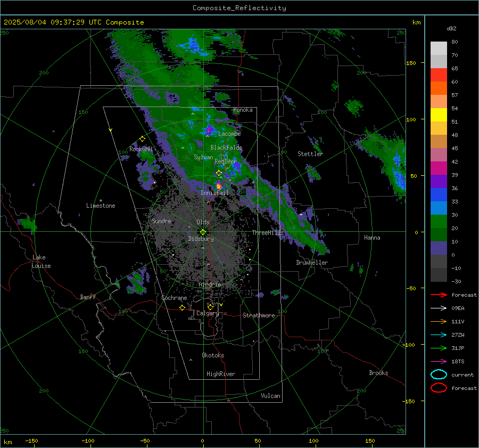The width and height of the screenshot is (479, 448).
Task: Click the yellow diamond marker below Cochrane
Action: [x=183, y=307]
